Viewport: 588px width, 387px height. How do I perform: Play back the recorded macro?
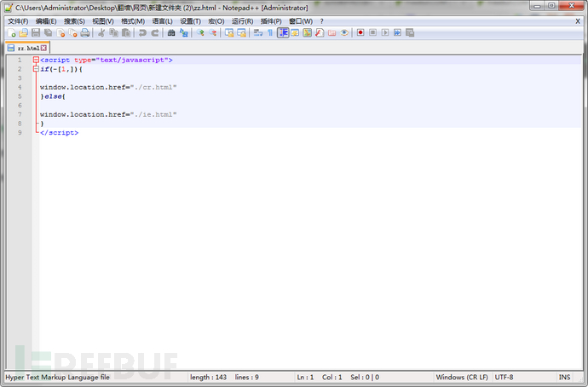pos(385,33)
